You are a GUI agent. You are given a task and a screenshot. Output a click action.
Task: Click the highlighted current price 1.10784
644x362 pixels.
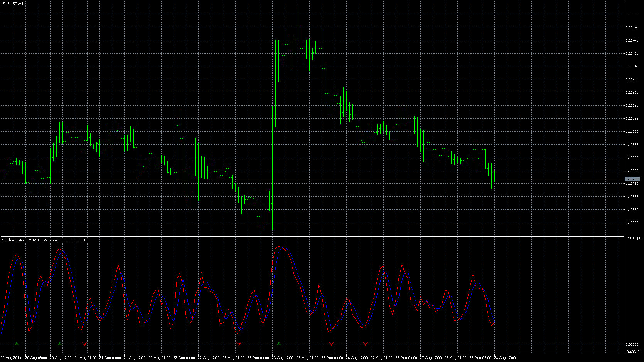click(x=632, y=179)
